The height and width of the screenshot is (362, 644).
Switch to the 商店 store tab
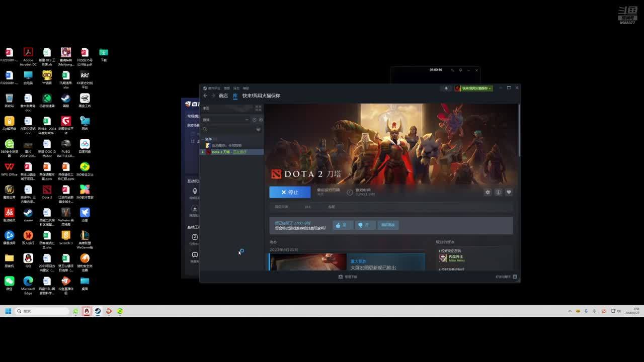[223, 96]
